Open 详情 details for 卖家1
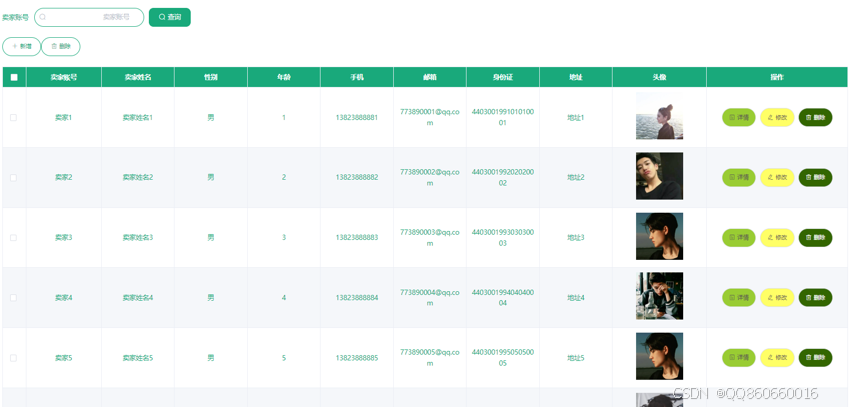The width and height of the screenshot is (849, 409). (739, 117)
